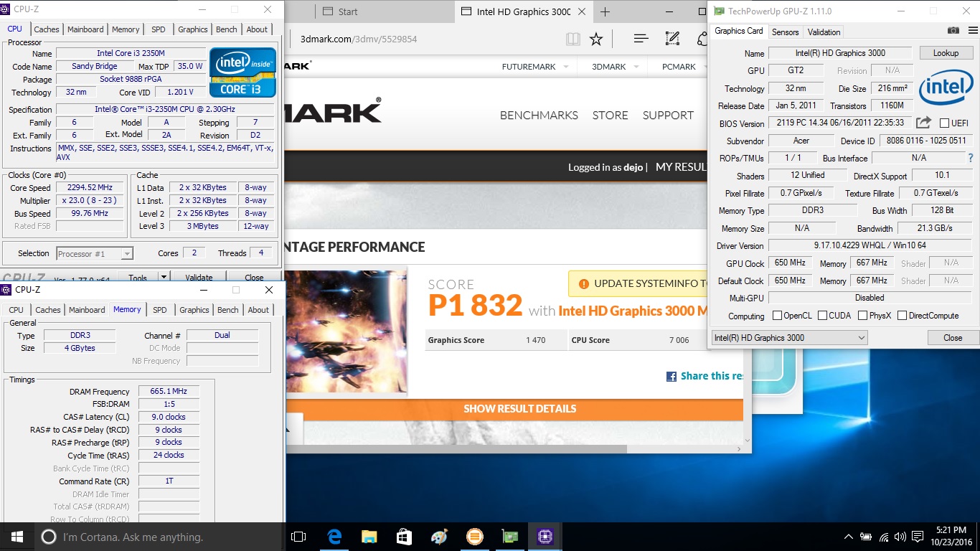Toggle the OpenCL checkbox
This screenshot has width=980, height=551.
[x=777, y=316]
